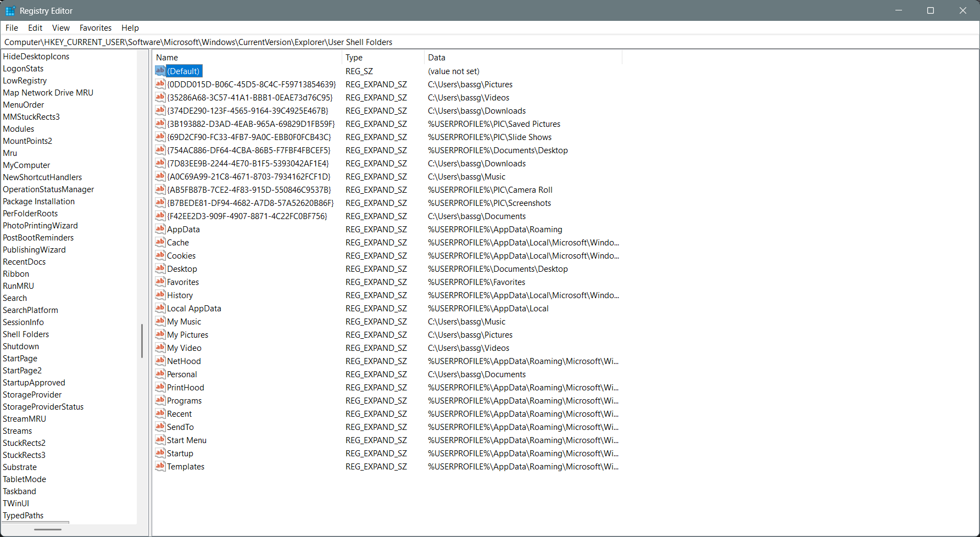This screenshot has height=537, width=980.
Task: Open the File menu
Action: click(12, 28)
